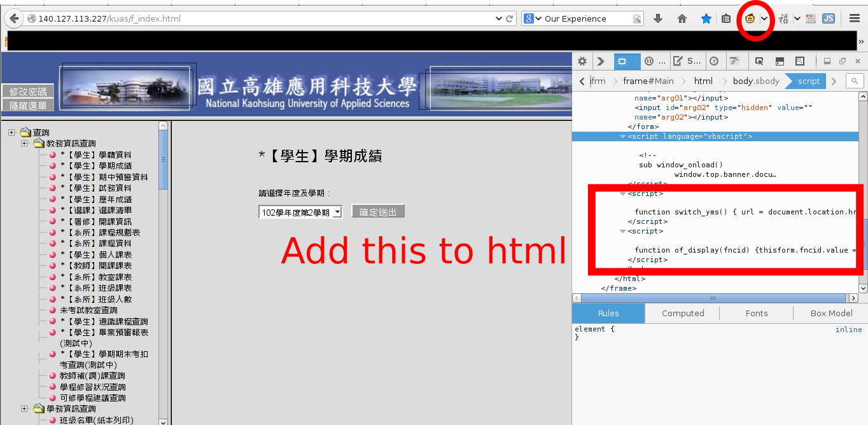Open devtools in separate window icon
The image size is (868, 425).
point(843,61)
